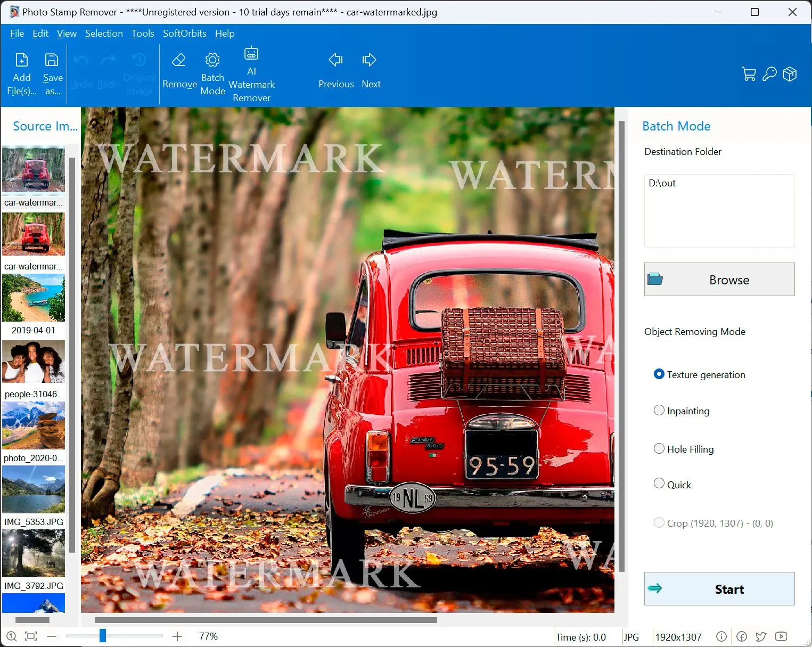812x647 pixels.
Task: Click the source image list vertical scrollbar
Action: tap(72, 355)
